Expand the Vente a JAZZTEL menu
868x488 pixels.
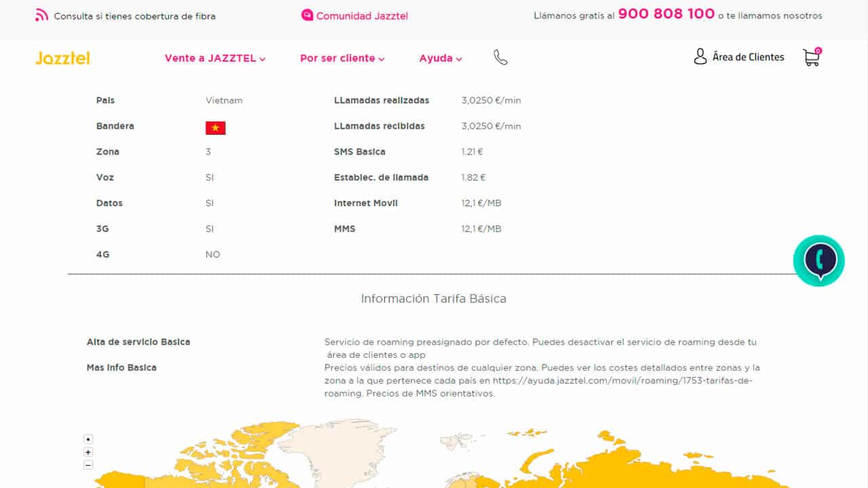pos(215,58)
